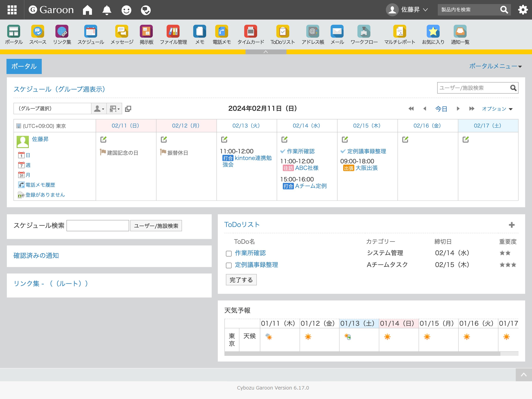Jump to next week double arrow

pyautogui.click(x=472, y=109)
